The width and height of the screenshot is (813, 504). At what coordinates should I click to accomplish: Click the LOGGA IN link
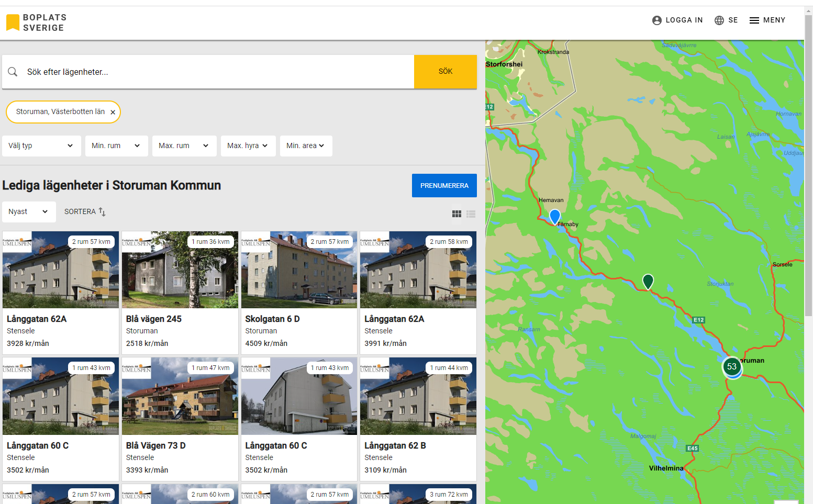tap(684, 20)
